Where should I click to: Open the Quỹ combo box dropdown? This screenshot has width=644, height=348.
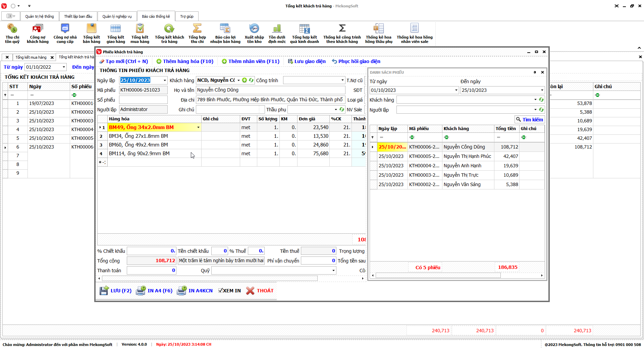(333, 271)
